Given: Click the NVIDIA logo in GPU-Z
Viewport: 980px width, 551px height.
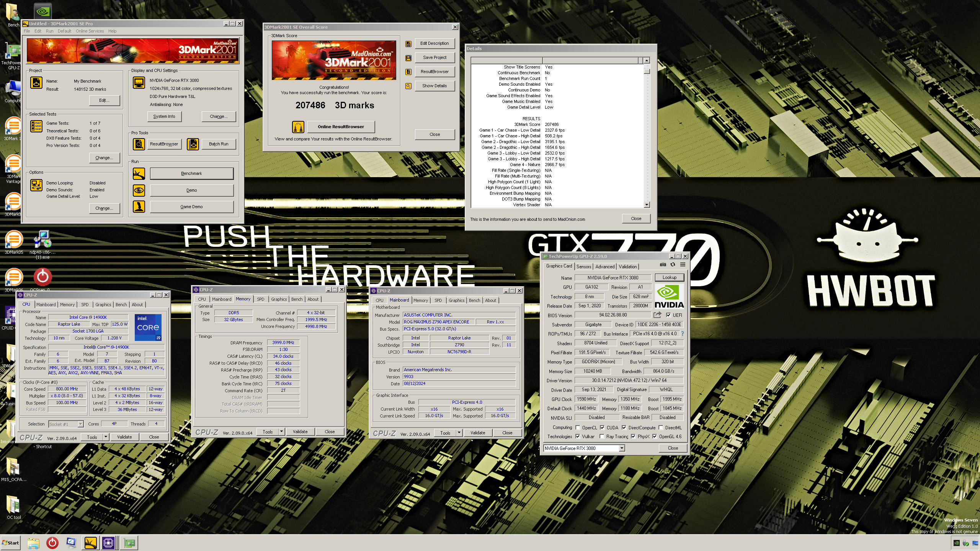Looking at the screenshot, I should [x=669, y=297].
